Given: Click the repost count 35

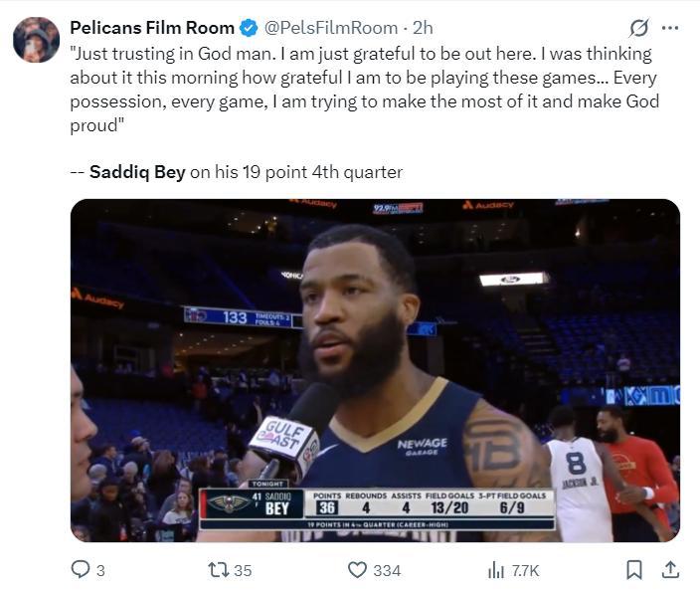Looking at the screenshot, I should [242, 570].
